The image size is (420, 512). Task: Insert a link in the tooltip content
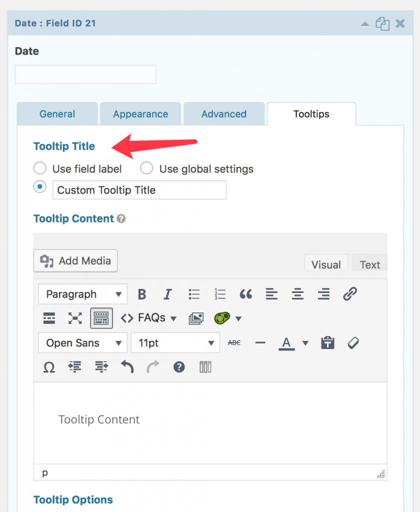(x=350, y=294)
